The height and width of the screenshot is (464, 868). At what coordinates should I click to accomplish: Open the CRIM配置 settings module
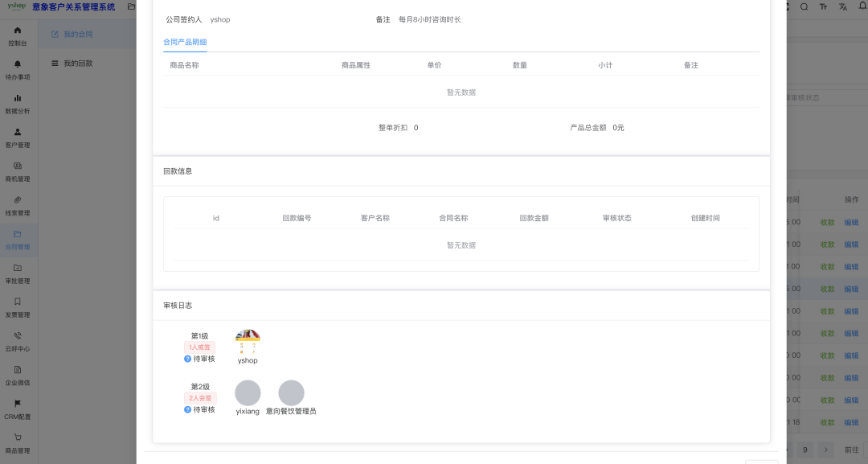click(17, 409)
